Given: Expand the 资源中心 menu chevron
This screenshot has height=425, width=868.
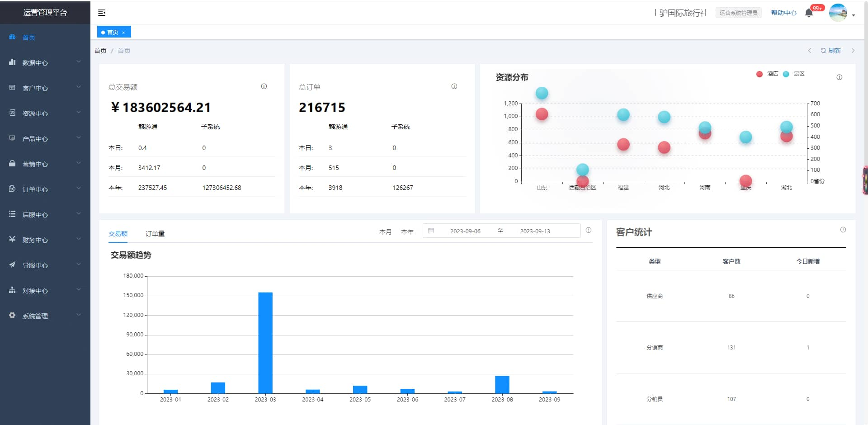Looking at the screenshot, I should (79, 112).
